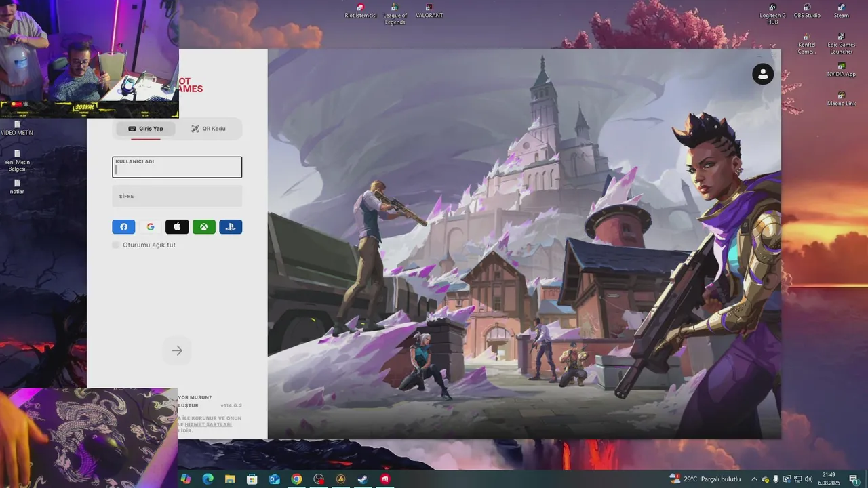Sign in with Apple
Screen dimensions: 868x488
pos(177,227)
